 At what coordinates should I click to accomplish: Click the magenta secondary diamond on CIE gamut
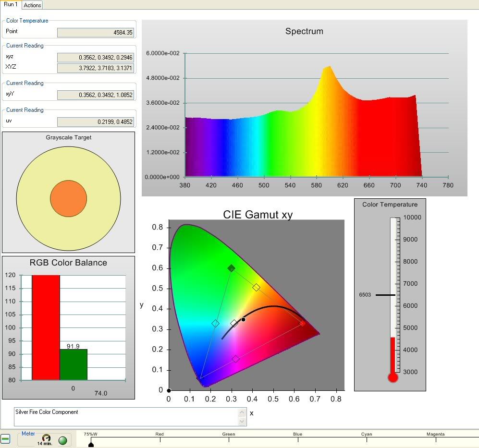pos(235,359)
